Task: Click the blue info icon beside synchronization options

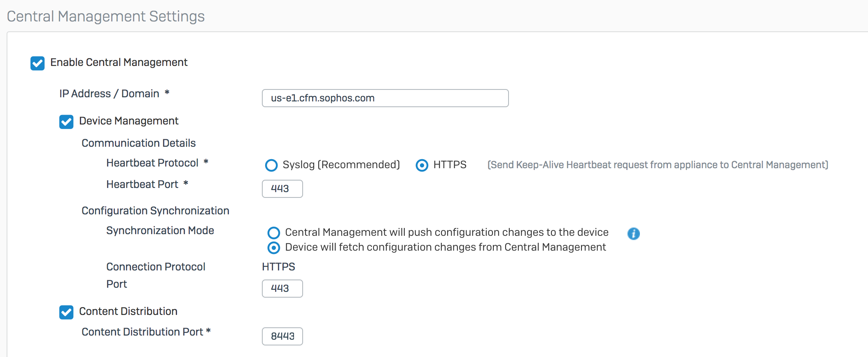Action: tap(633, 234)
